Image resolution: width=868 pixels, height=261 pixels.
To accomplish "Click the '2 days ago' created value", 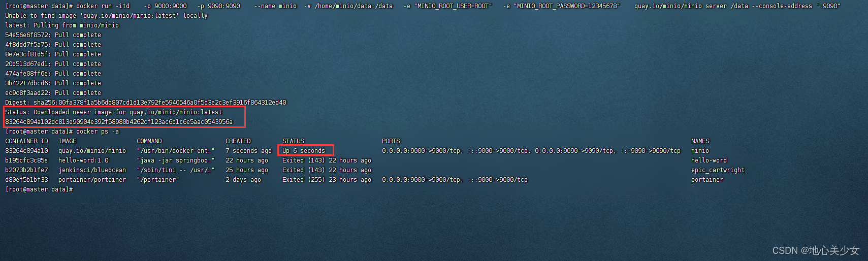I will [243, 180].
